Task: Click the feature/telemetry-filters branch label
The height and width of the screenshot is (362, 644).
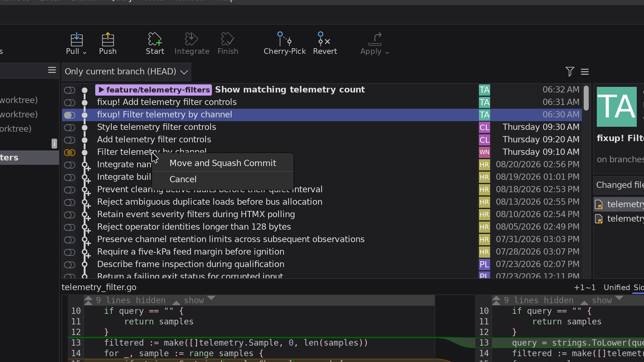Action: point(154,90)
